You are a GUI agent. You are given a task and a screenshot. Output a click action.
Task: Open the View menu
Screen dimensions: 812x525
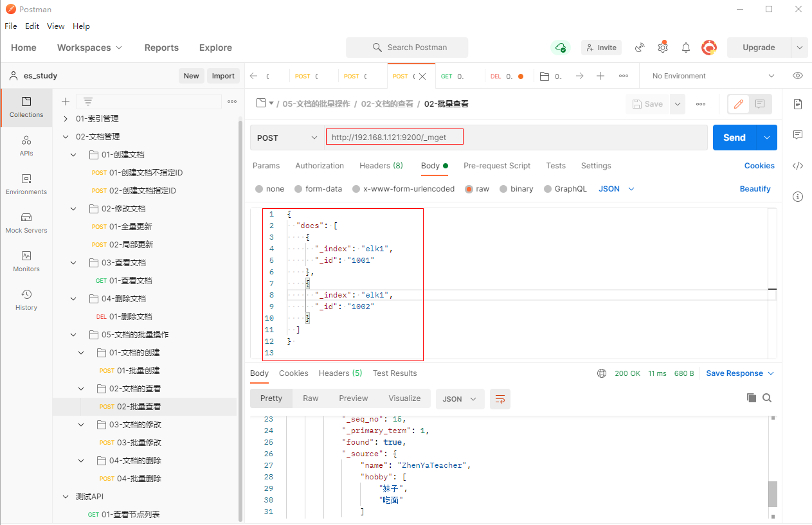(x=56, y=26)
